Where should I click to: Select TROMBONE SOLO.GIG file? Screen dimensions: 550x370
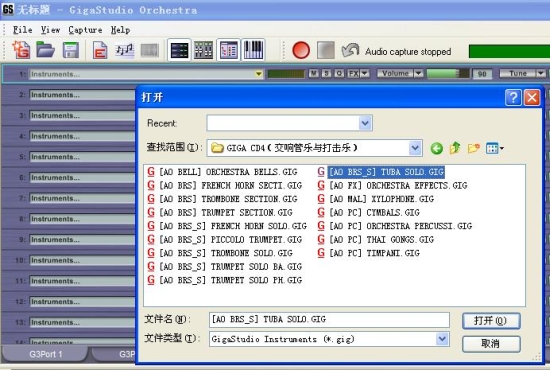(x=226, y=253)
